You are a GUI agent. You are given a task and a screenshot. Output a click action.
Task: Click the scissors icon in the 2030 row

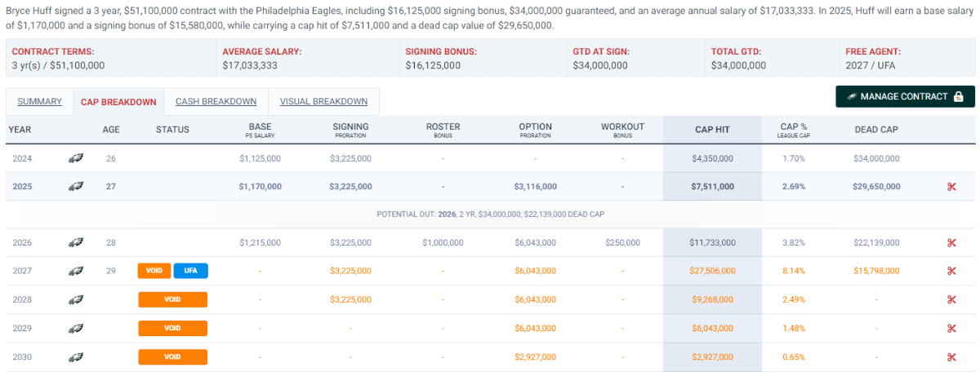tap(951, 357)
